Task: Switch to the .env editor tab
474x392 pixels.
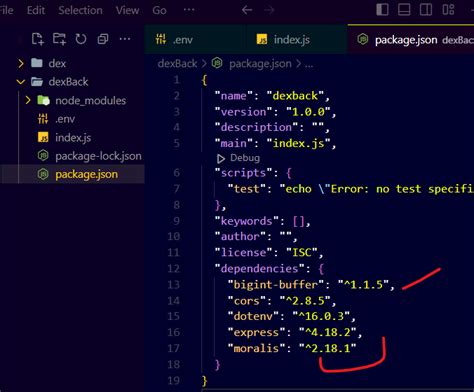Action: point(195,40)
